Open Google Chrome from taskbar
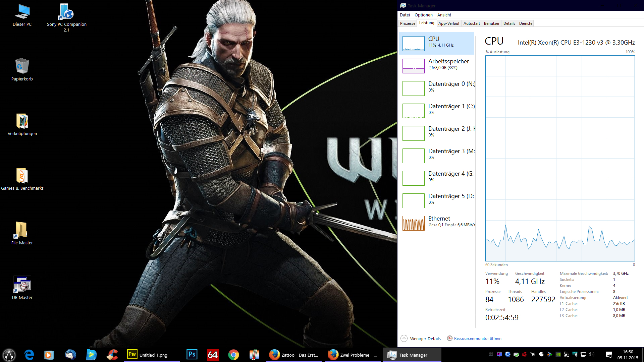Image resolution: width=644 pixels, height=362 pixels. (233, 355)
